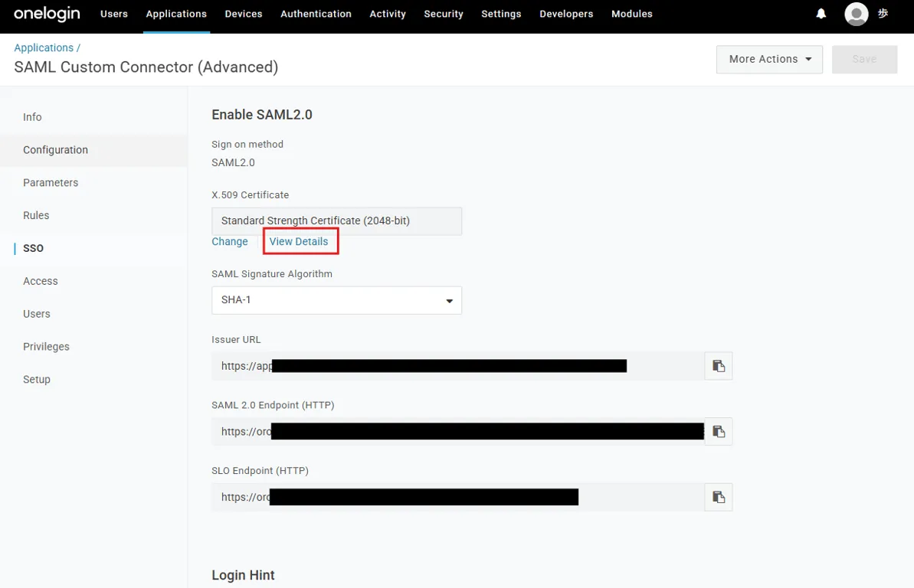The image size is (914, 588).
Task: Open the Security top menu
Action: tap(444, 14)
